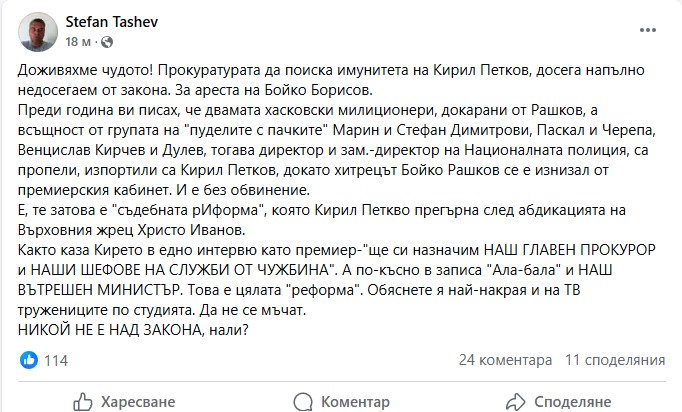This screenshot has height=412, width=682.
Task: Open Stefan Tashev's profile picture
Action: (37, 32)
